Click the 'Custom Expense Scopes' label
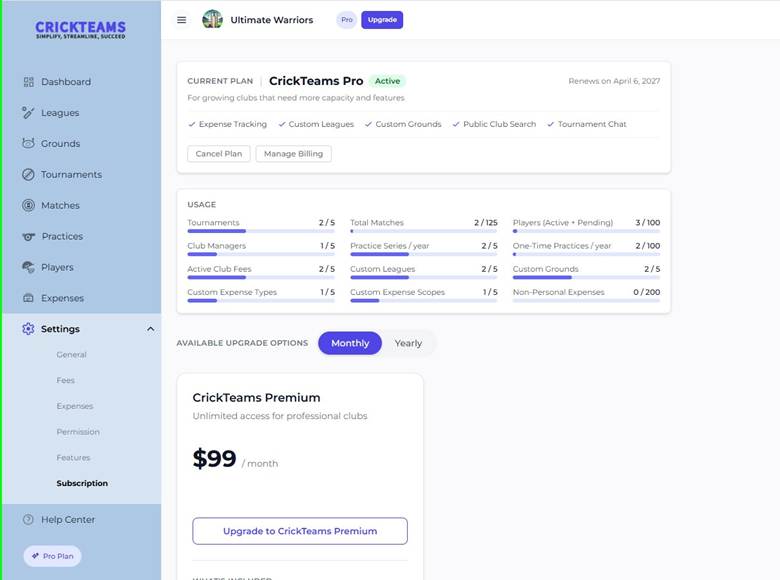780x580 pixels. (397, 292)
